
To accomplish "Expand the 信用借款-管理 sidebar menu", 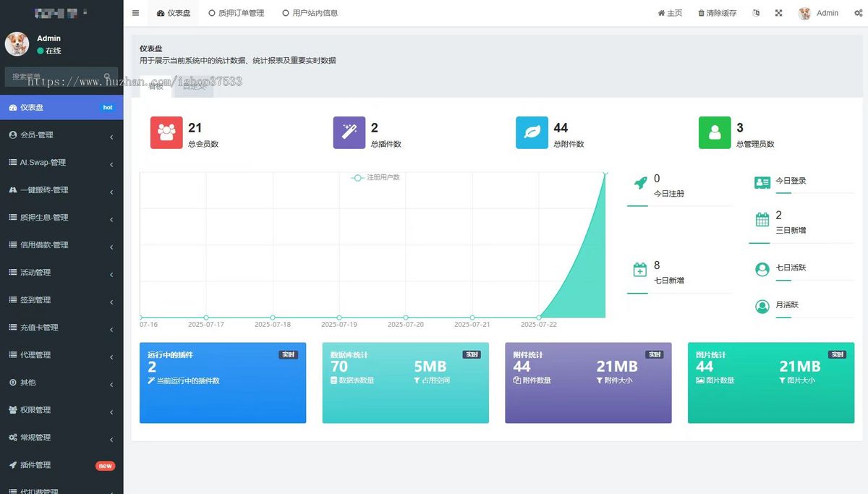I will tap(61, 244).
